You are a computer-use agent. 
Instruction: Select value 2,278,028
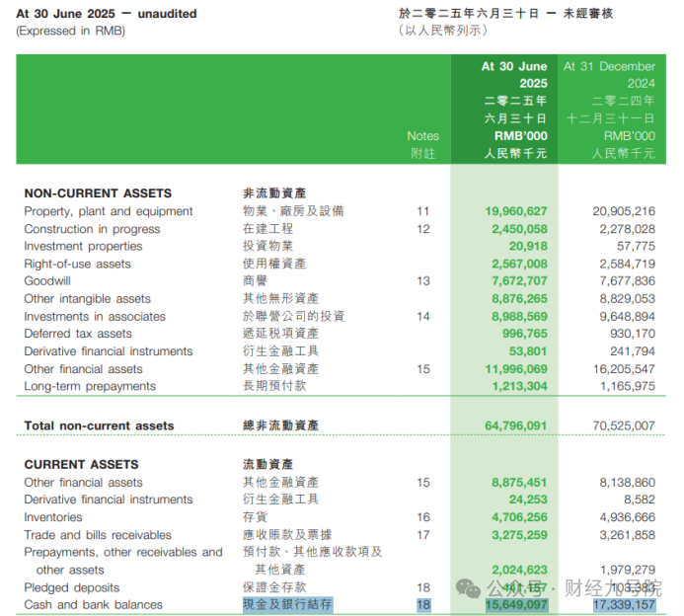point(627,229)
